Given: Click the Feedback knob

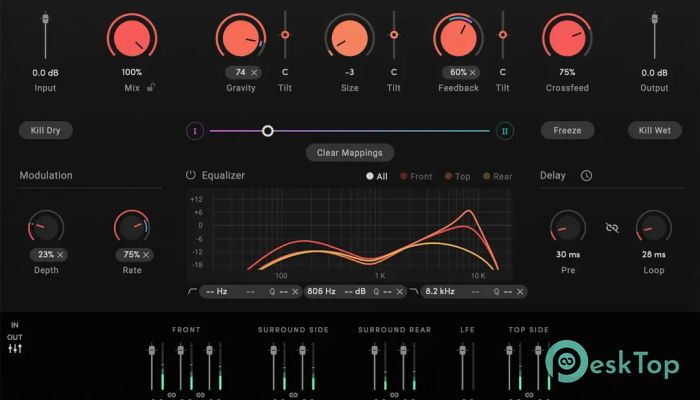Looking at the screenshot, I should pos(458,38).
